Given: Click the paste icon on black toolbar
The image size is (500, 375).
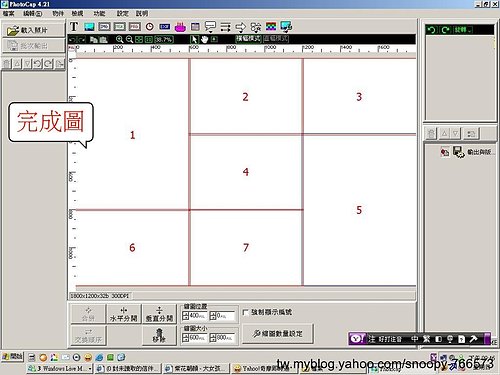Looking at the screenshot, I should click(103, 39).
